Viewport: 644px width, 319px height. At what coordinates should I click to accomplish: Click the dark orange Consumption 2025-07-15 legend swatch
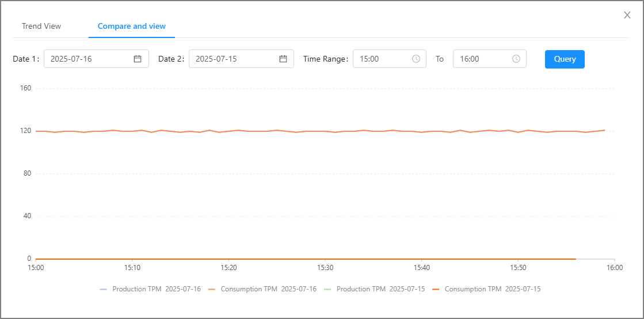point(436,290)
